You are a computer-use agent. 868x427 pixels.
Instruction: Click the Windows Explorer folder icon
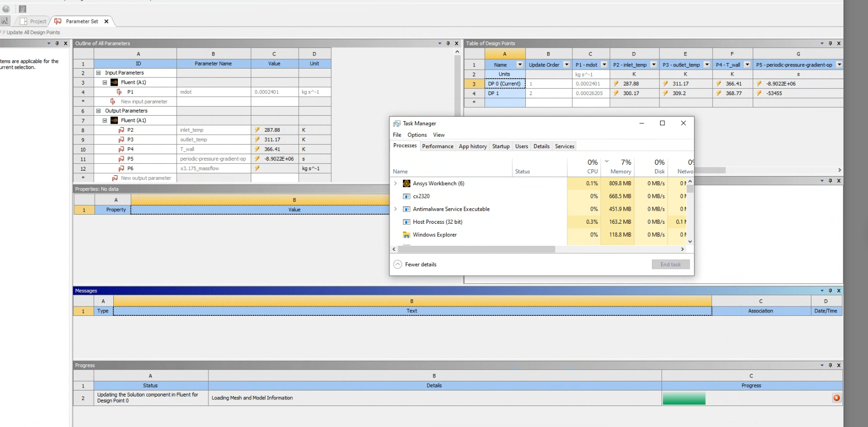pos(406,235)
